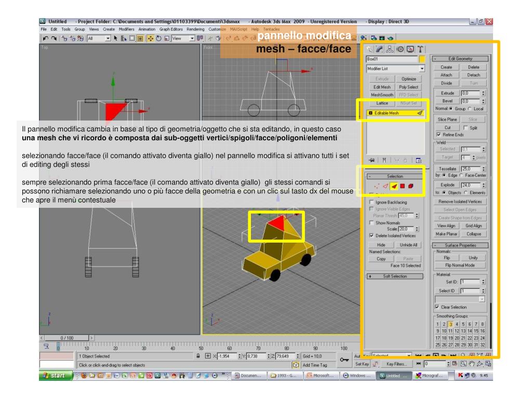
Task: Toggle Delete Isolated Vertices checkbox
Action: (x=371, y=235)
